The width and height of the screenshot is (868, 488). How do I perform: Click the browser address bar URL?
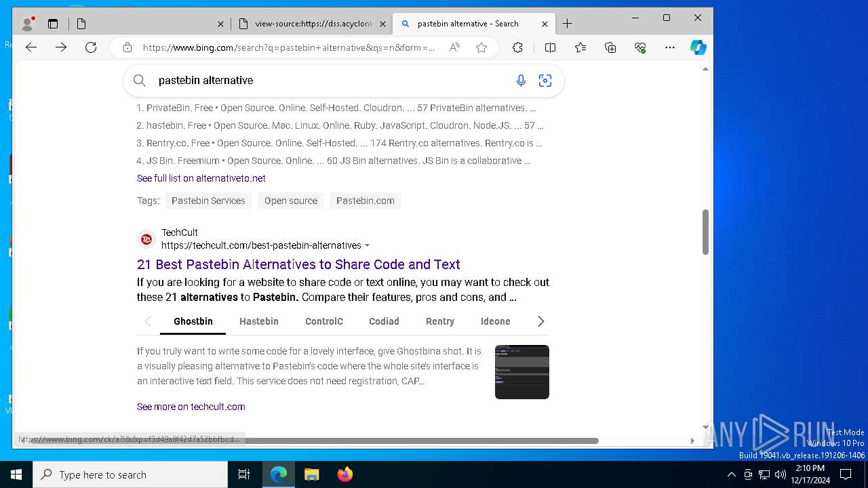click(x=289, y=47)
